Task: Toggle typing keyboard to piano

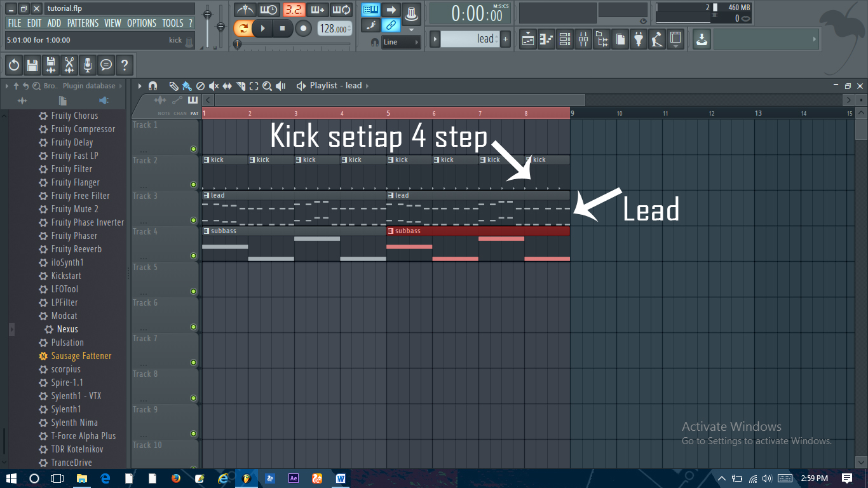Action: (371, 10)
